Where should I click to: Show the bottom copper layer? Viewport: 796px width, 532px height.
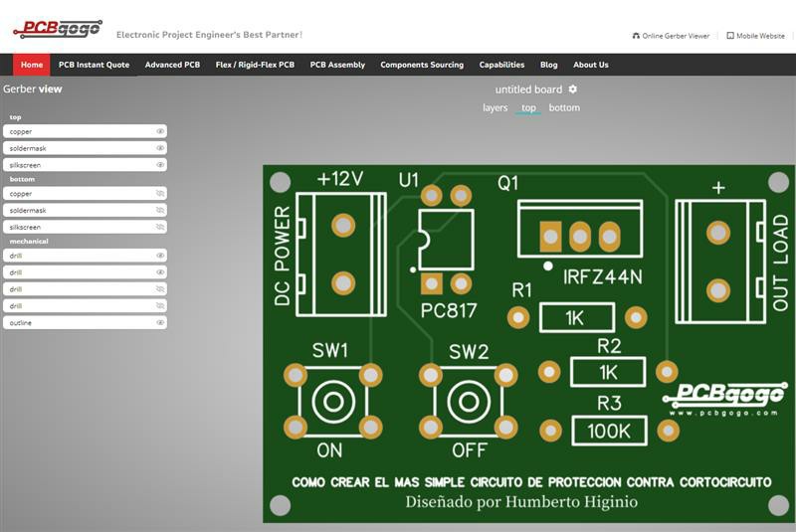tap(160, 194)
